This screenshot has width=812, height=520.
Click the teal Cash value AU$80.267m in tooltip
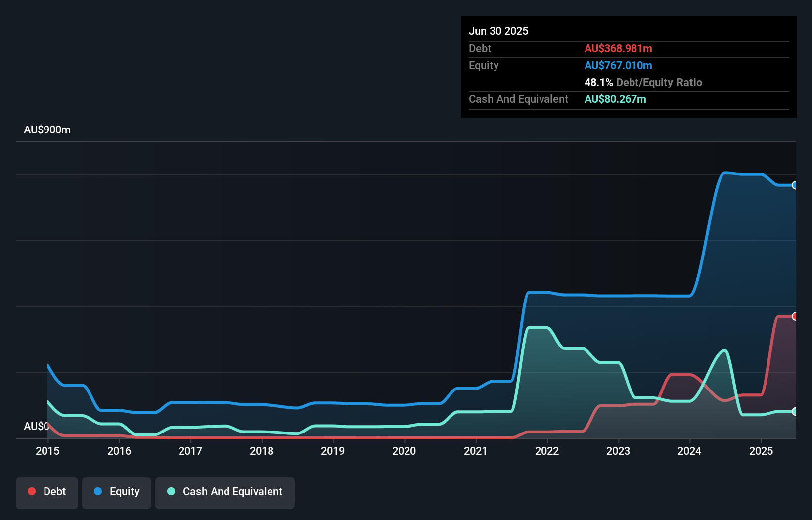[x=615, y=99]
